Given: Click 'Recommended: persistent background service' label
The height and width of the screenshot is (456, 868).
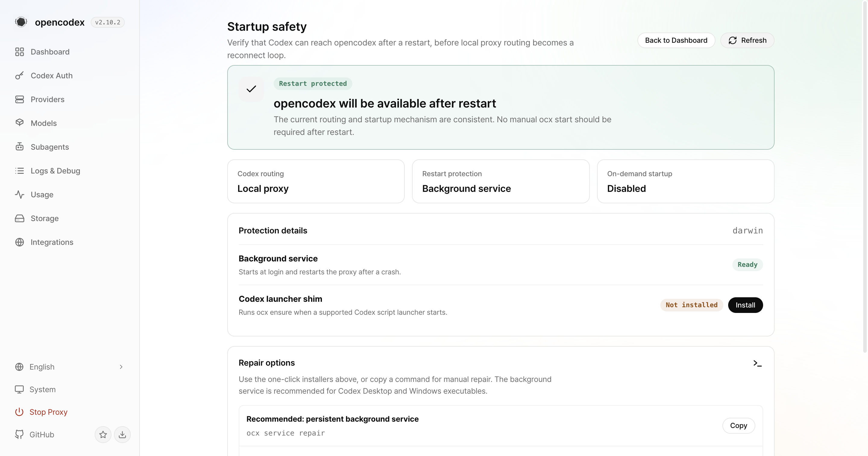Looking at the screenshot, I should (332, 419).
